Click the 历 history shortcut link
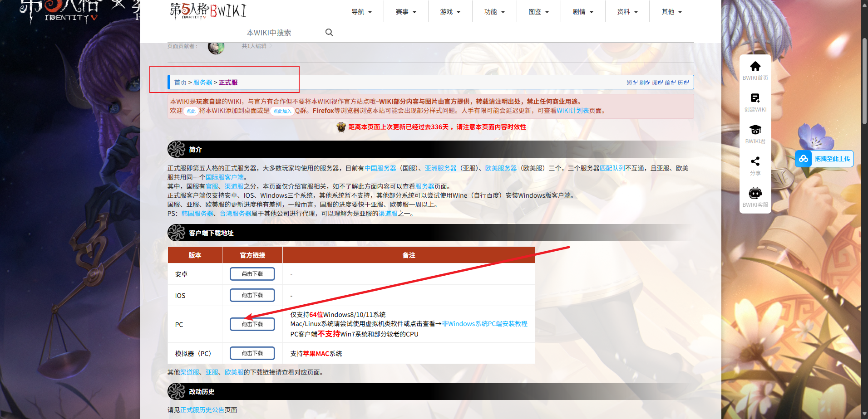 [x=683, y=83]
